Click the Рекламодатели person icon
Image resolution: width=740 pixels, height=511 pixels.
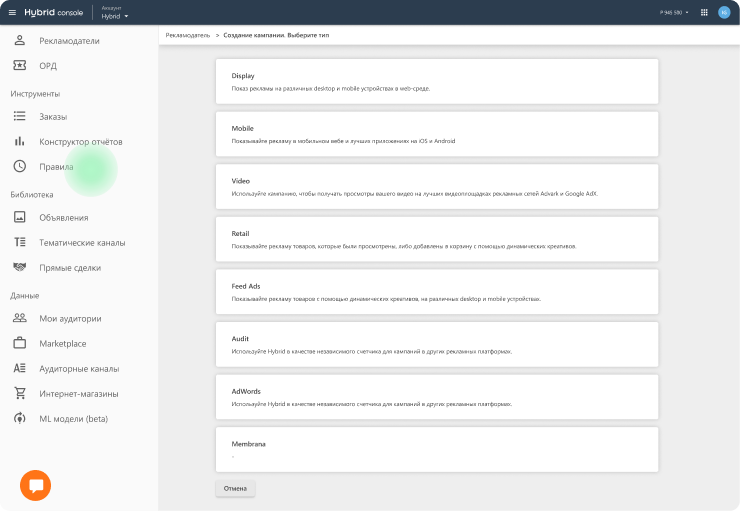coord(19,40)
